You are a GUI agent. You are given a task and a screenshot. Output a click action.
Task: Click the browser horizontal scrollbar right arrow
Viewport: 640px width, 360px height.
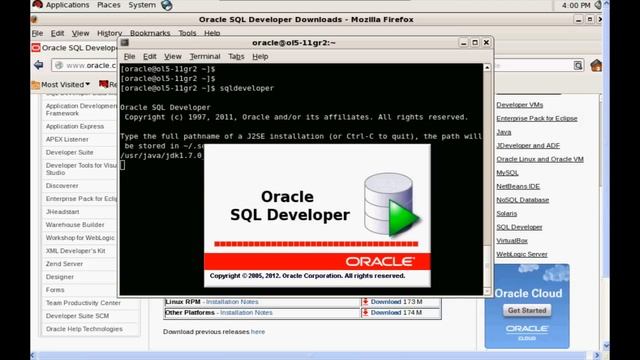pyautogui.click(x=597, y=356)
